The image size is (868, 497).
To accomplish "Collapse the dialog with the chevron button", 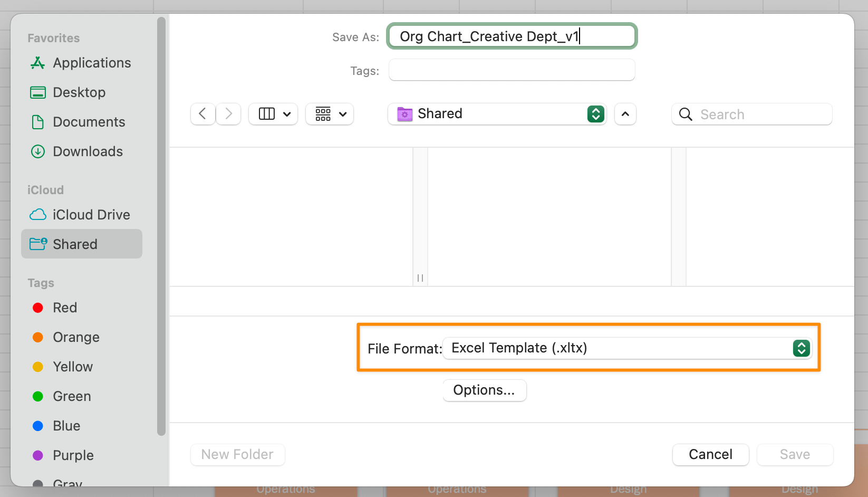I will click(625, 114).
